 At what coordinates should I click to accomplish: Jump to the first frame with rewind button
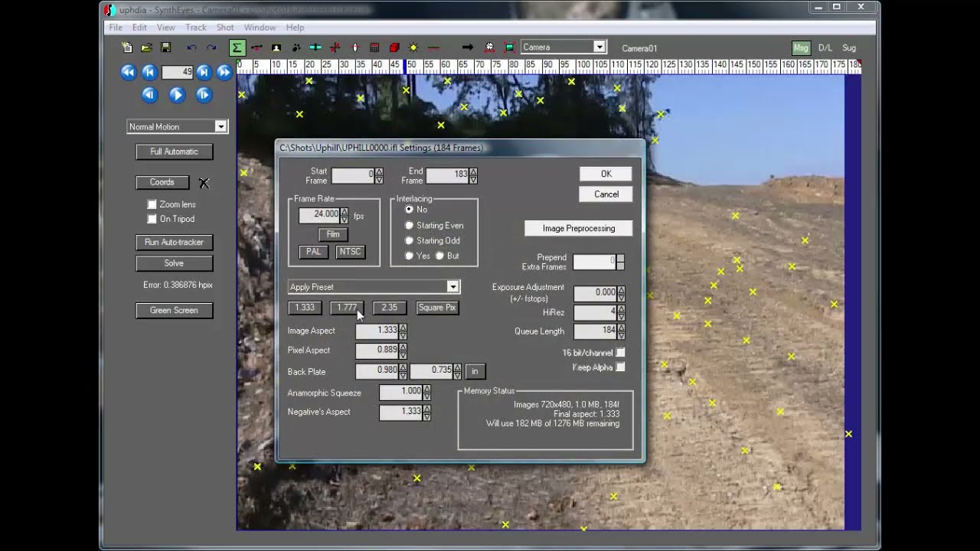pos(128,72)
